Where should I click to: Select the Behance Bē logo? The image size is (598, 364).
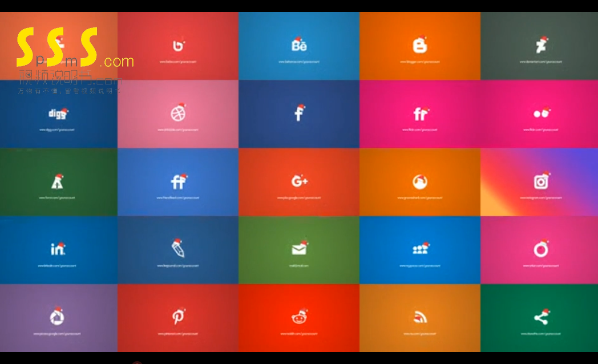(300, 45)
